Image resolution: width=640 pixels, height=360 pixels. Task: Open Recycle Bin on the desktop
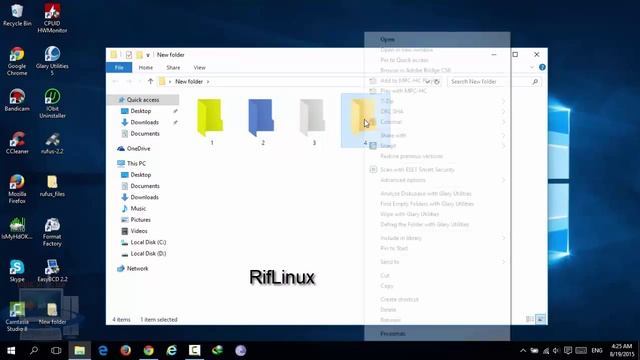pyautogui.click(x=17, y=15)
